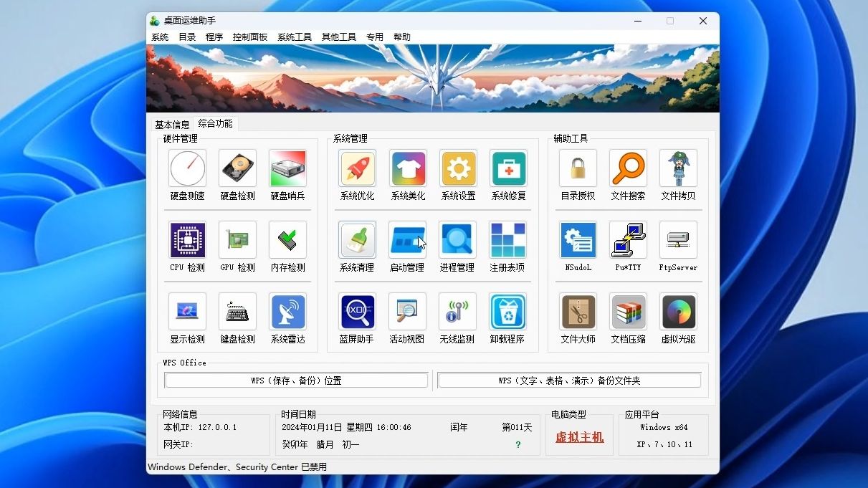868x488 pixels.
Task: Launch 文件拷贝 file copy icon
Action: (679, 168)
